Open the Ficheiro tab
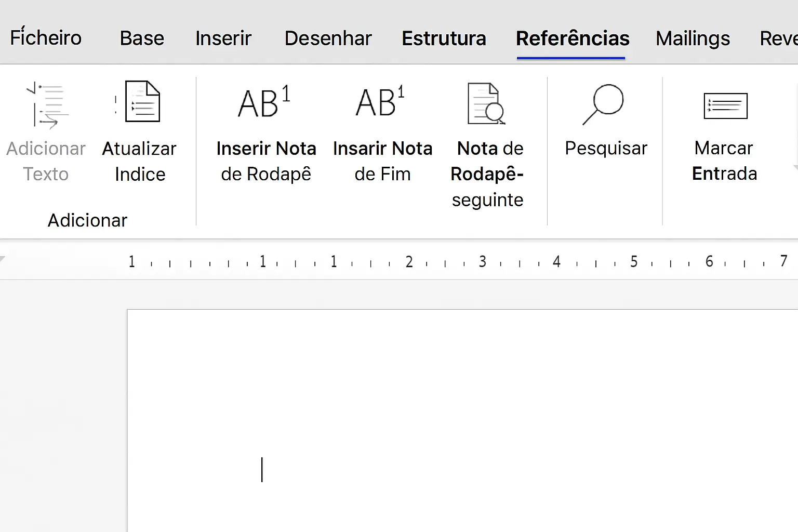Screen dimensions: 798x532 [x=46, y=38]
